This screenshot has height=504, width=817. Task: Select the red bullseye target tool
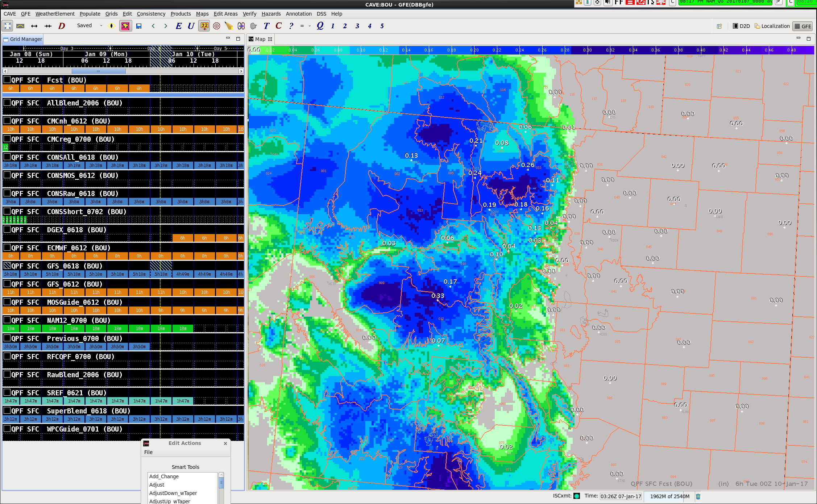point(216,26)
